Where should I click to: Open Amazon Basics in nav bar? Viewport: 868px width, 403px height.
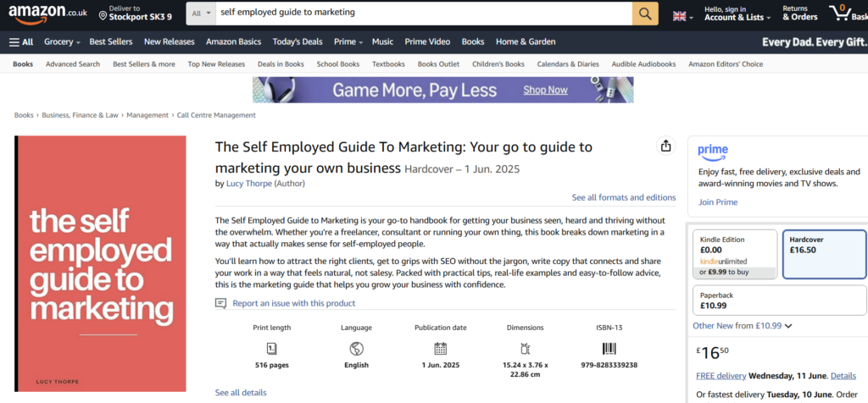pyautogui.click(x=234, y=42)
